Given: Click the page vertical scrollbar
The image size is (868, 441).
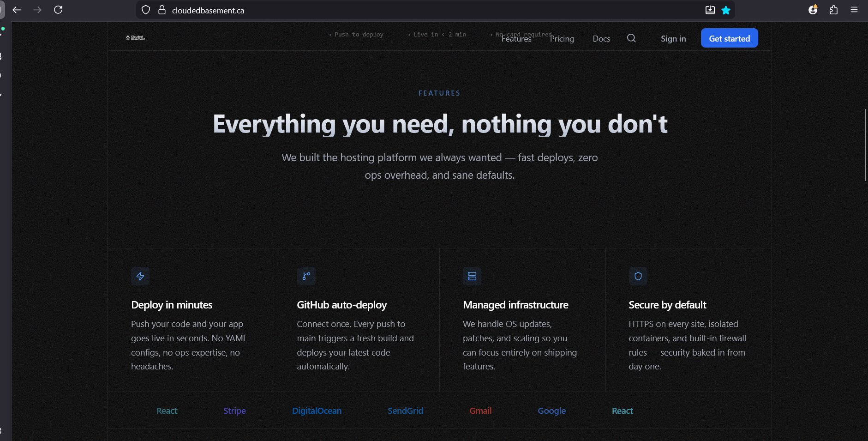Looking at the screenshot, I should point(865,145).
